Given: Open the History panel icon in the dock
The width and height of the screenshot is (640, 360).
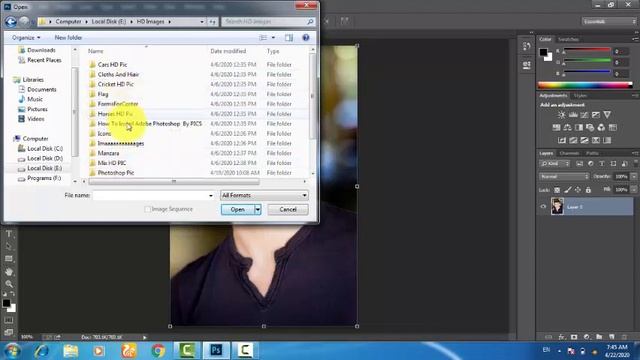Looking at the screenshot, I should 527,46.
